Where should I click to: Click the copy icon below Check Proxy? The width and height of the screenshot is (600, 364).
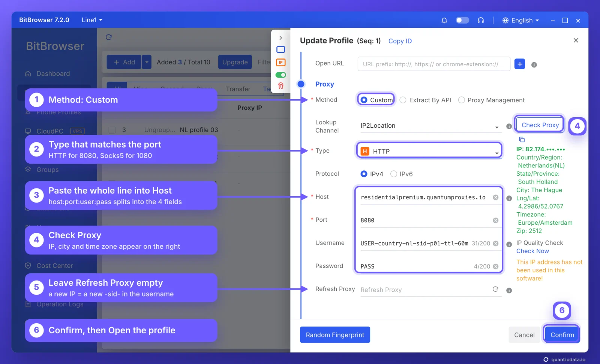click(x=522, y=140)
